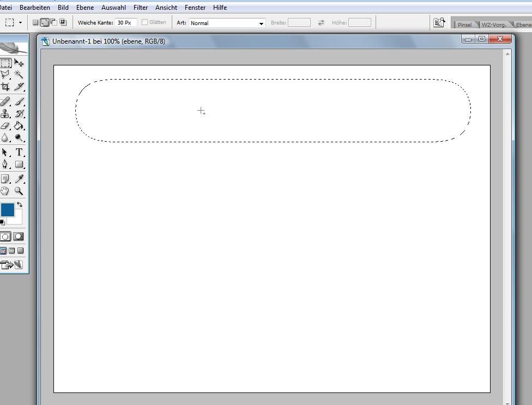This screenshot has width=532, height=405.
Task: Click the Weiche Kante input field
Action: [x=125, y=22]
